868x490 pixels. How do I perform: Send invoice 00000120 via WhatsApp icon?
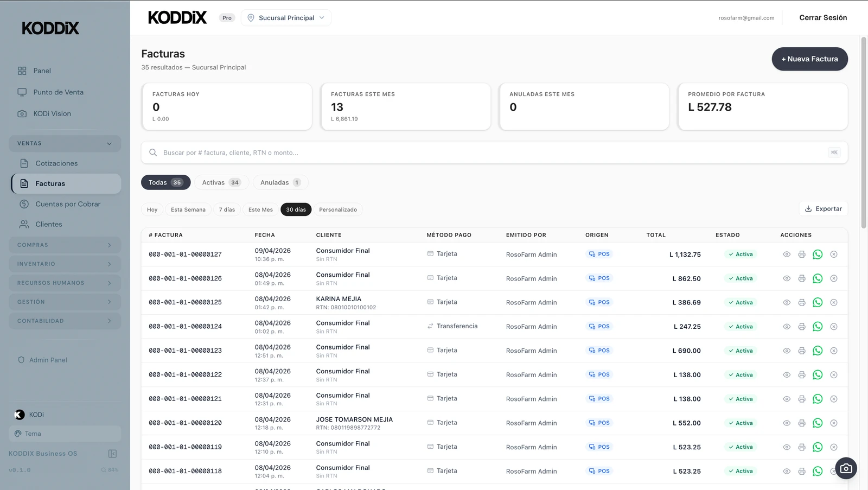coord(818,423)
